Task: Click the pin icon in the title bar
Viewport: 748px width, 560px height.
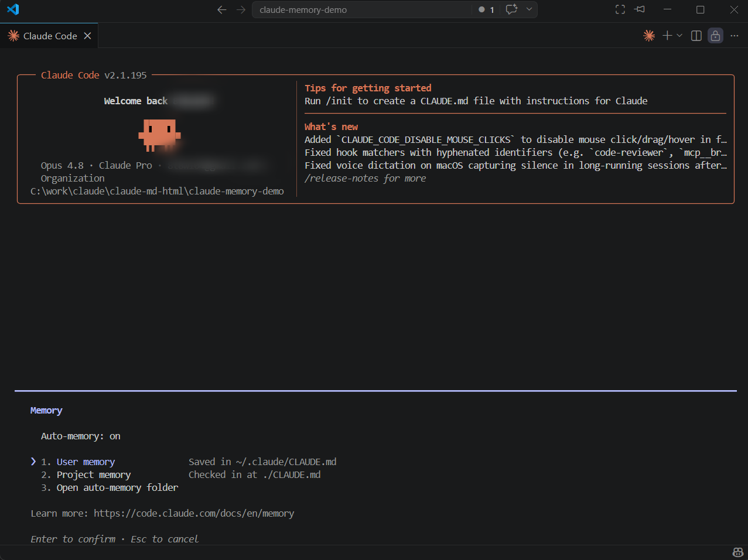Action: pos(640,9)
